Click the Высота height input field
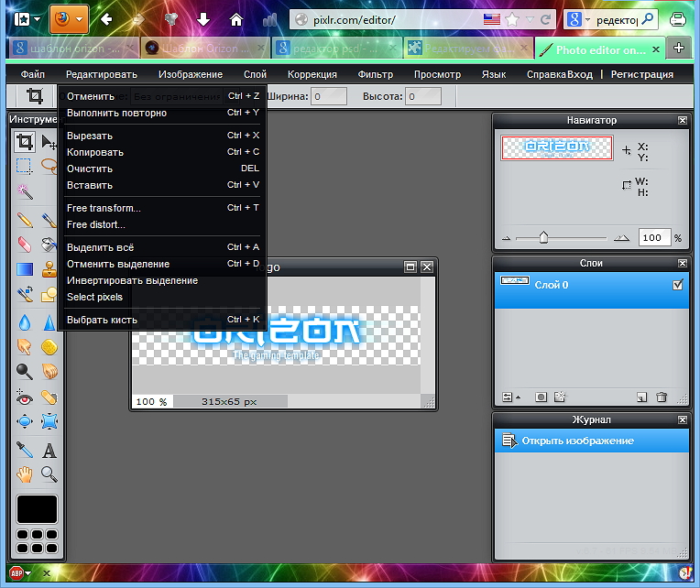Viewport: 700px width, 588px height. 422,96
